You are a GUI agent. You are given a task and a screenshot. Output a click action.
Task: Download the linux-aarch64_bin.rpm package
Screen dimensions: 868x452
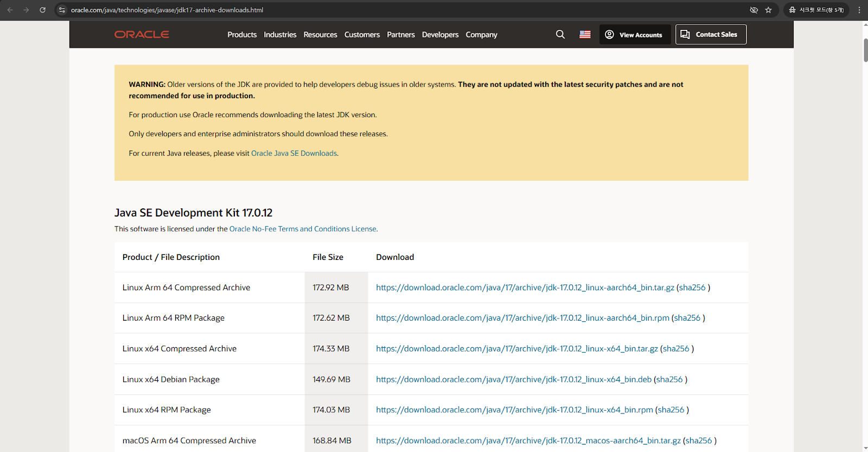(522, 318)
